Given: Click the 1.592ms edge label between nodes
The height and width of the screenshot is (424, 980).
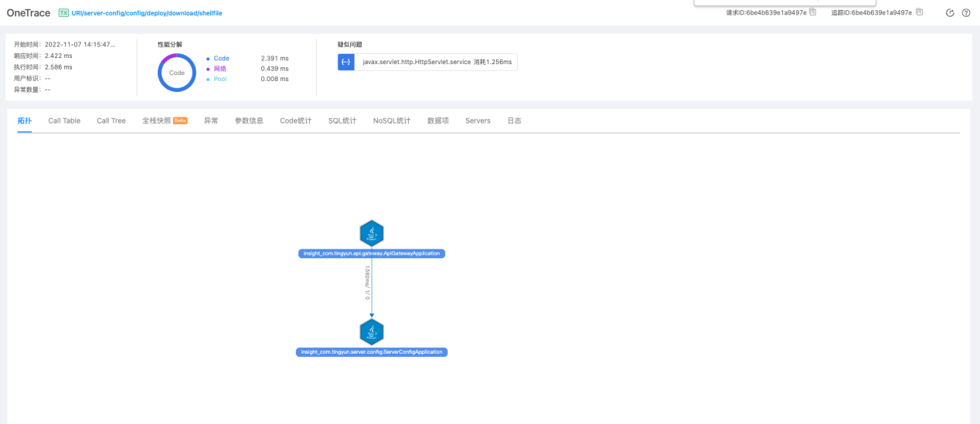Looking at the screenshot, I should click(x=368, y=284).
